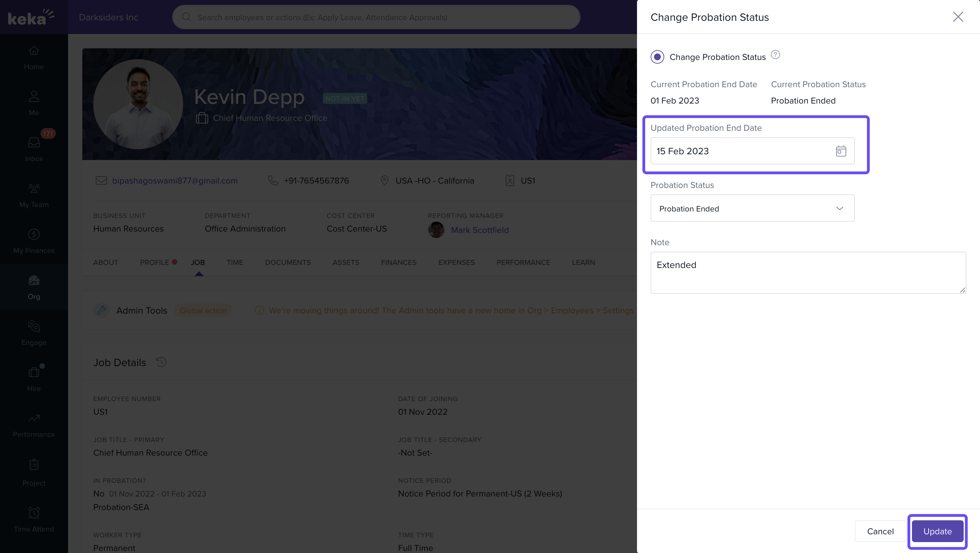The width and height of the screenshot is (980, 553).
Task: Open the TIME tab
Action: tap(235, 262)
